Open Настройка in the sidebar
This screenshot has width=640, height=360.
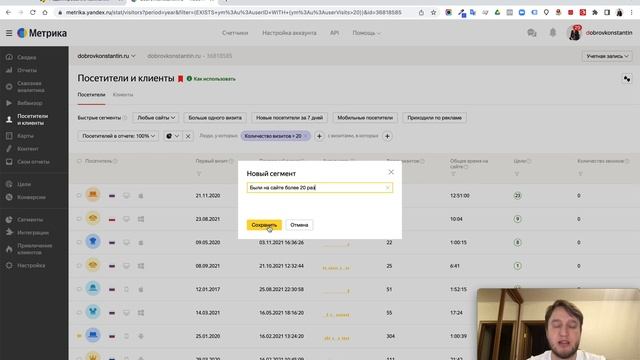tap(31, 265)
